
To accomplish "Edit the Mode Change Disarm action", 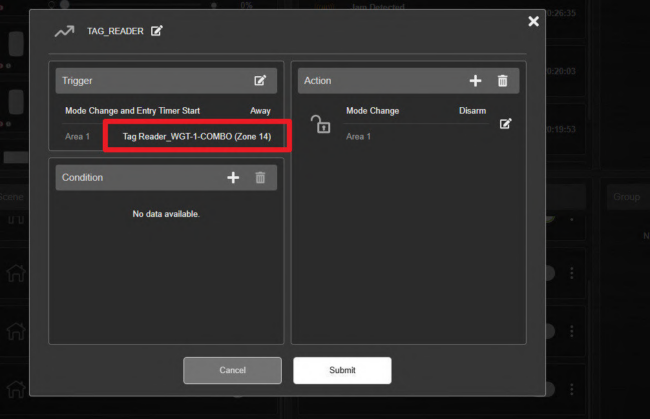I will [505, 124].
